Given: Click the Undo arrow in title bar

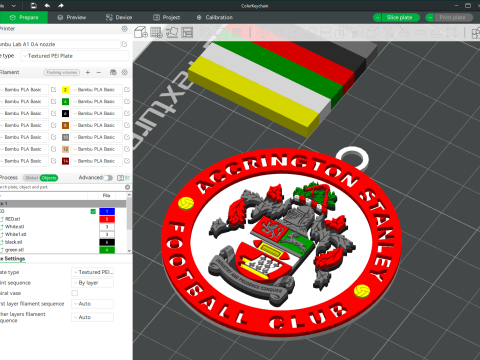Looking at the screenshot, I should pyautogui.click(x=47, y=6).
